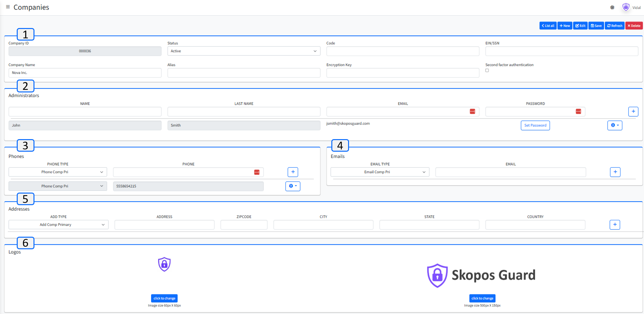Add phone with plus button
The image size is (644, 314).
point(293,172)
